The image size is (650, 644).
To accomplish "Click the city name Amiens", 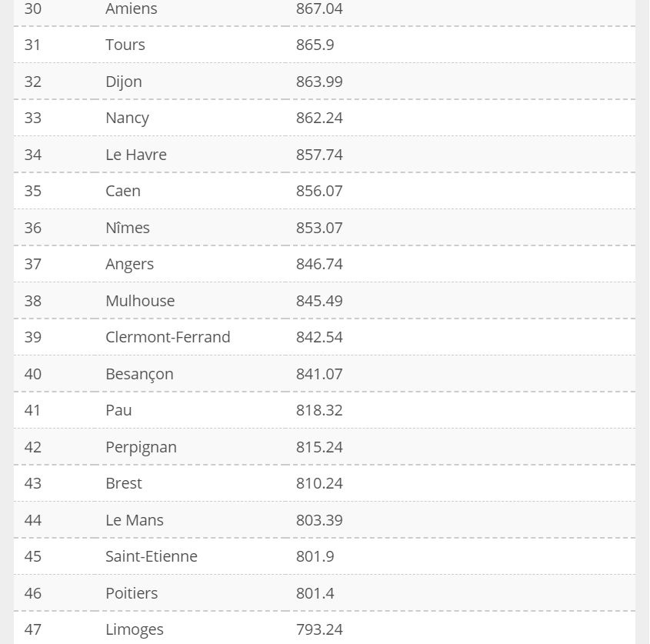I will 132,9.
